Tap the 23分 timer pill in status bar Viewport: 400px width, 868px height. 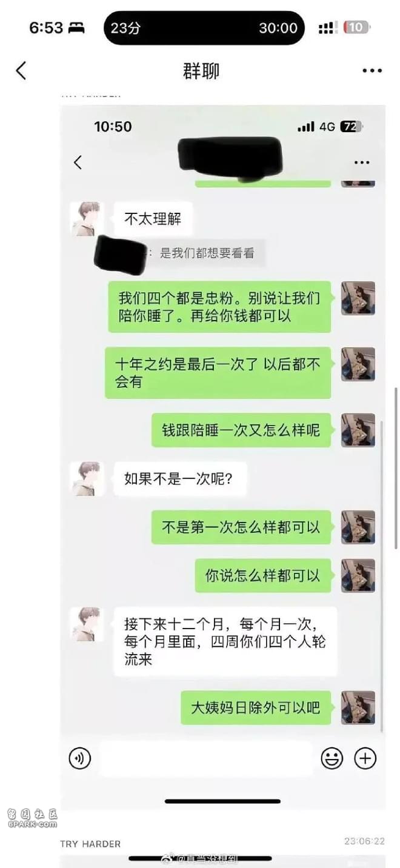click(x=204, y=28)
